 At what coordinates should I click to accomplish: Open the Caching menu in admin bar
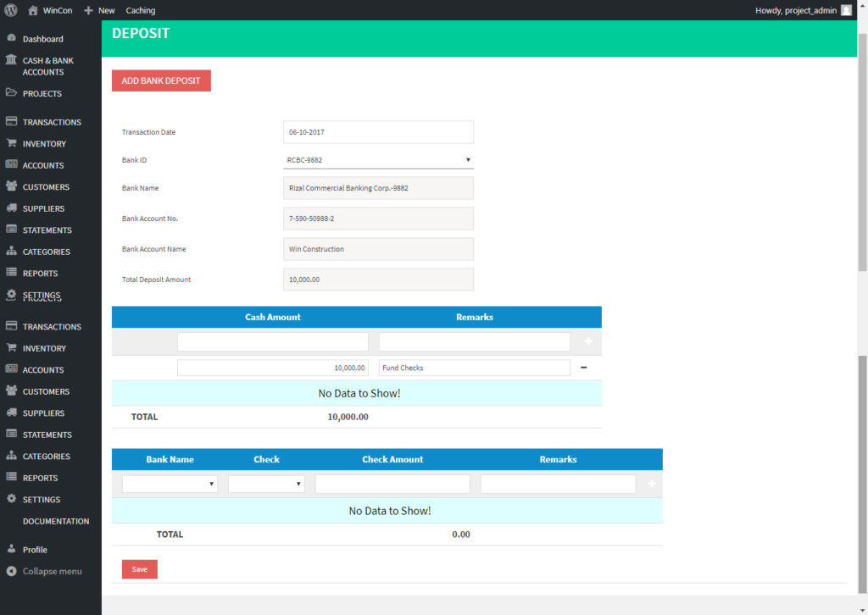[141, 10]
